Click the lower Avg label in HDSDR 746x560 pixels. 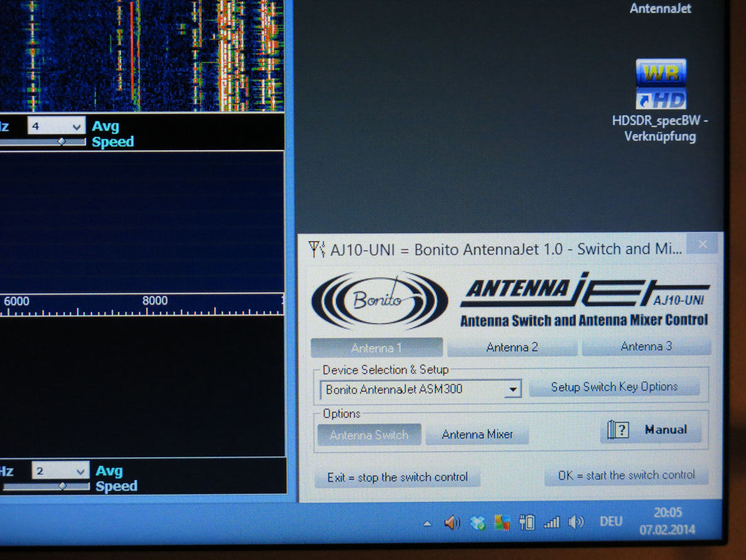pyautogui.click(x=110, y=471)
